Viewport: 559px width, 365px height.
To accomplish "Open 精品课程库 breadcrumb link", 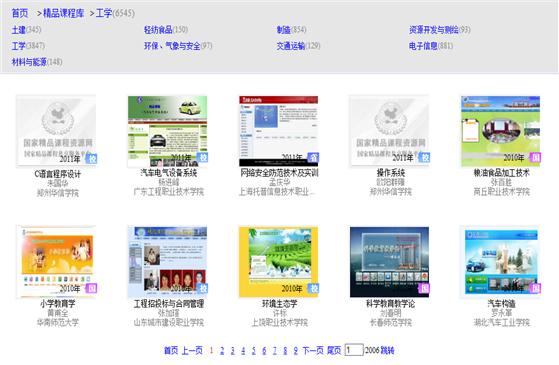I will pos(63,13).
